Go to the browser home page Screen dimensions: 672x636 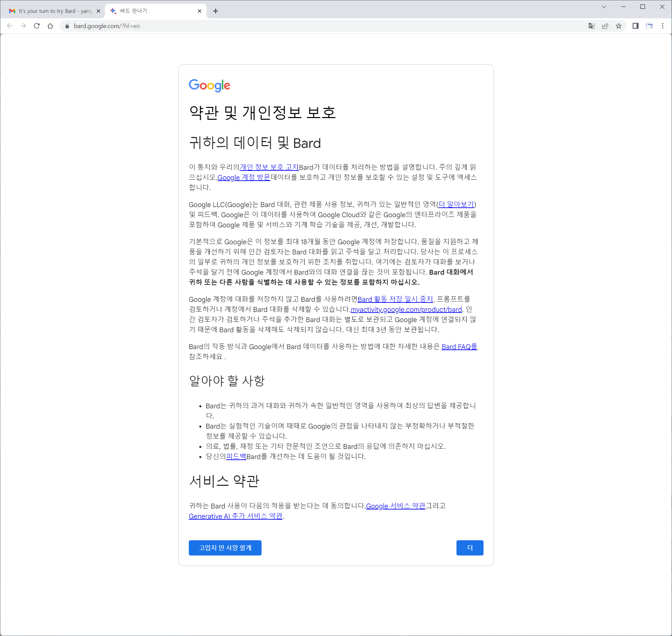(x=50, y=26)
